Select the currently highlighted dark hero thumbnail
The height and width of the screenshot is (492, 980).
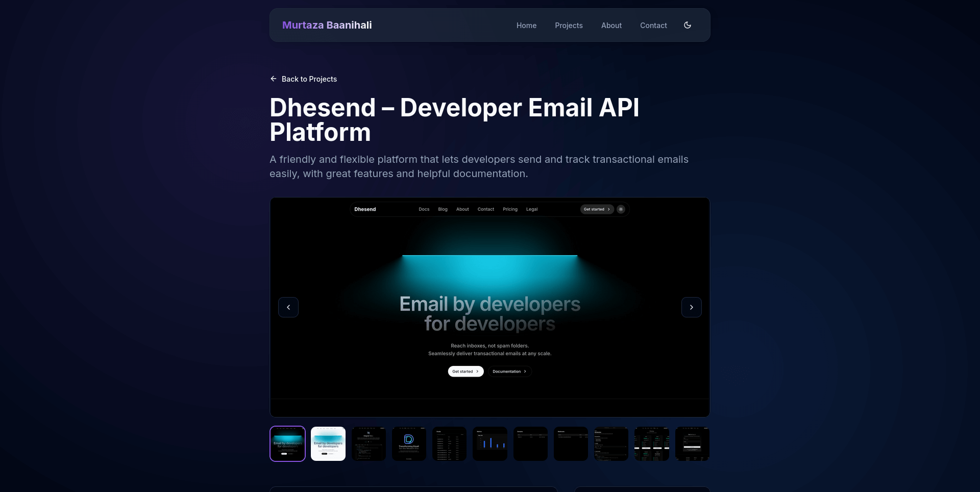pyautogui.click(x=287, y=444)
